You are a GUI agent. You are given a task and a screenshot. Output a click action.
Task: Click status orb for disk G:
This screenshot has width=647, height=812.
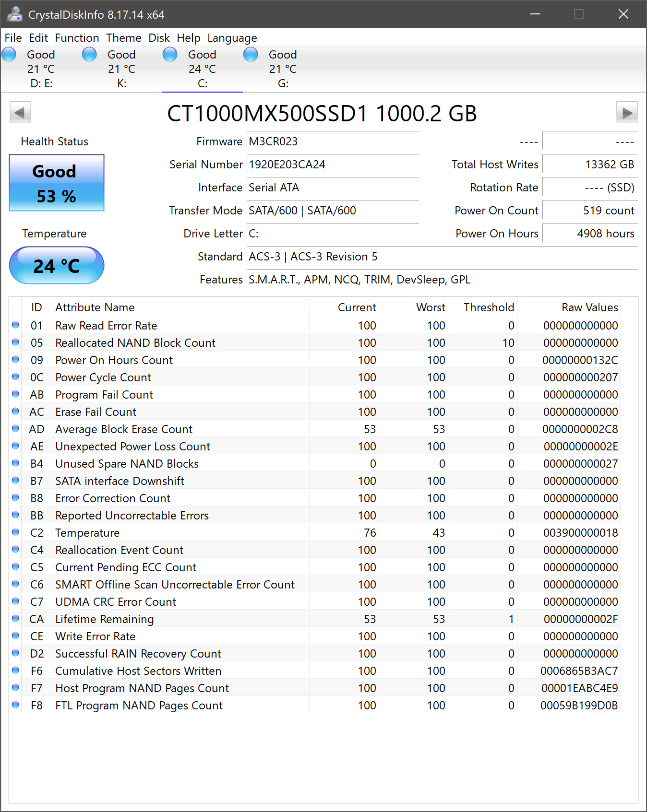coord(251,54)
